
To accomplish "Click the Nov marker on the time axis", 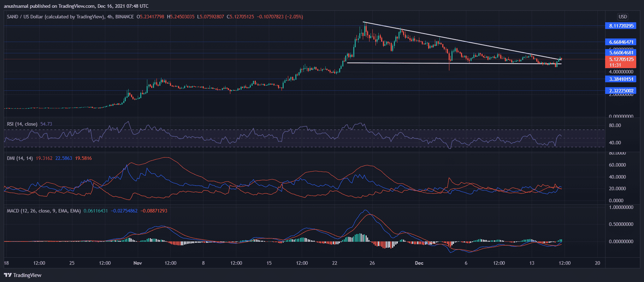I will (x=138, y=263).
